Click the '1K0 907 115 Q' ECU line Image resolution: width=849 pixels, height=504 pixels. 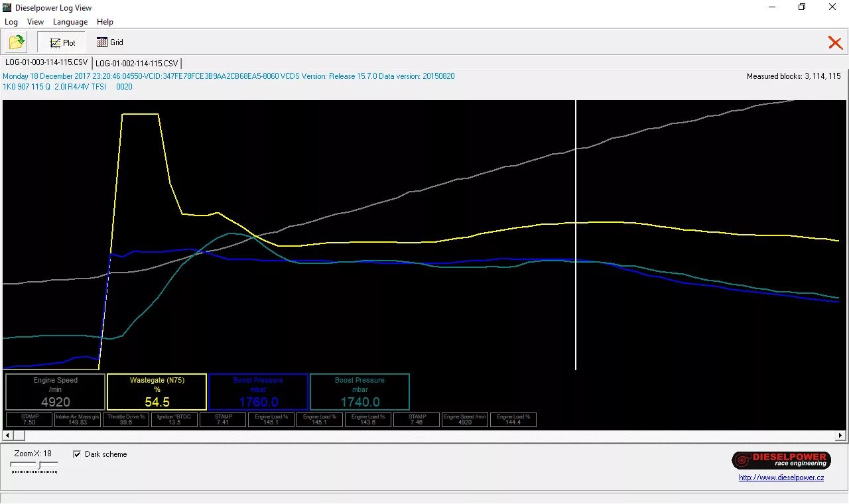pos(68,87)
